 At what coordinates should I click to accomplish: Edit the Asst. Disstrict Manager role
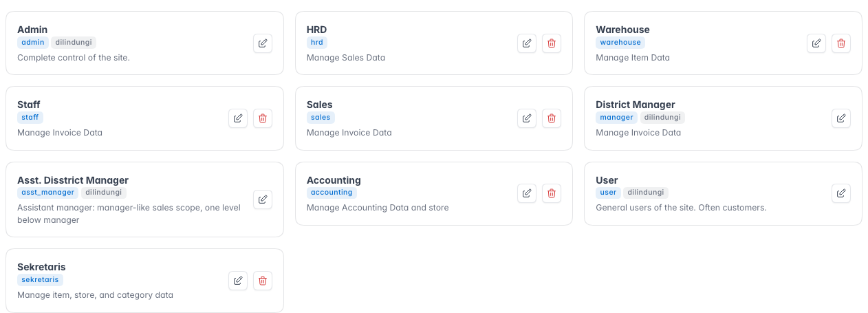[263, 199]
